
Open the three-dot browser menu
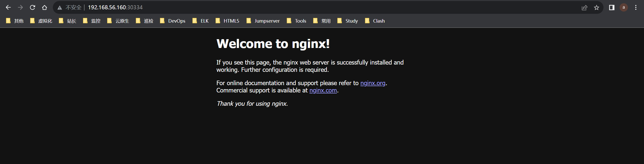pyautogui.click(x=636, y=8)
